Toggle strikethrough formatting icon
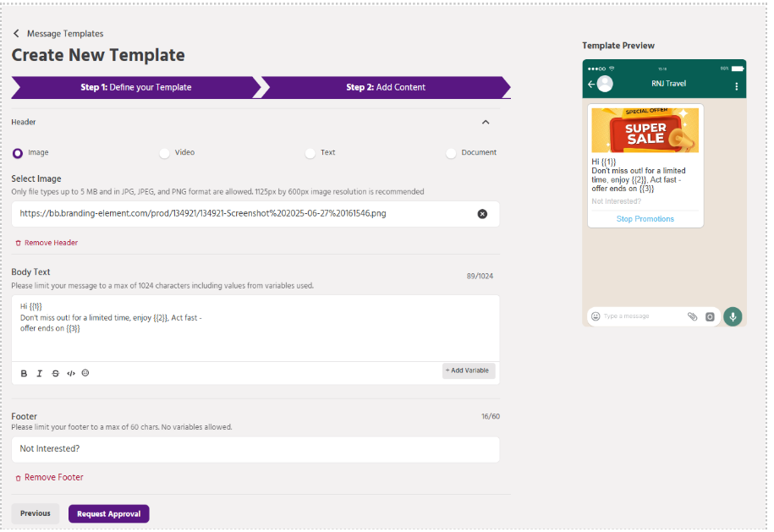 [x=55, y=373]
